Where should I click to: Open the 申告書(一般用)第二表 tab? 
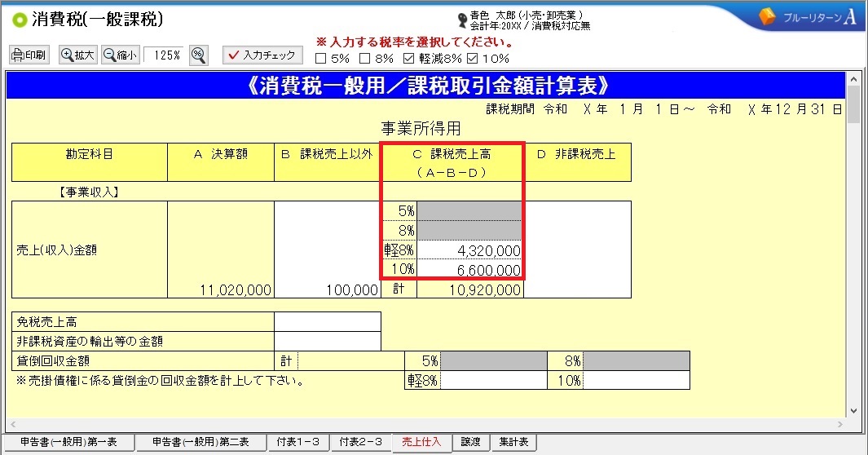(201, 442)
